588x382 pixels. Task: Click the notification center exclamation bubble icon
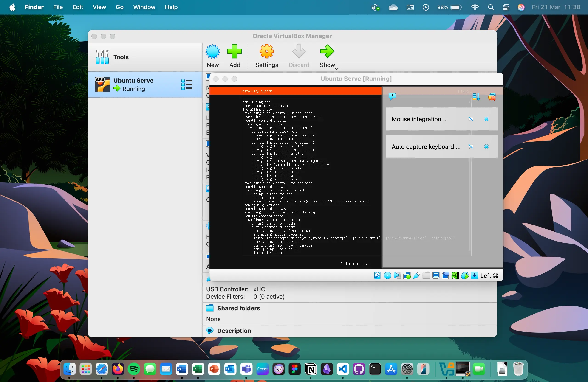pyautogui.click(x=392, y=96)
